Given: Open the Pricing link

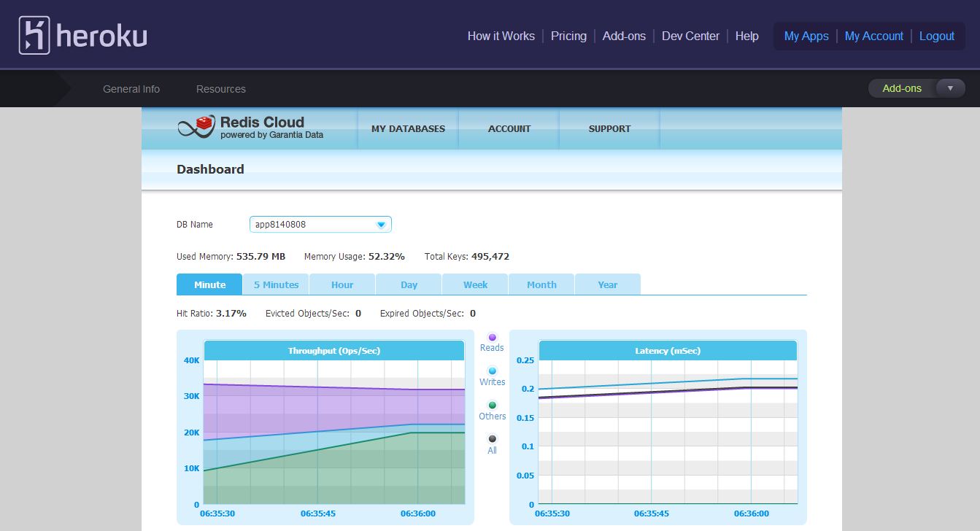Looking at the screenshot, I should [x=568, y=36].
